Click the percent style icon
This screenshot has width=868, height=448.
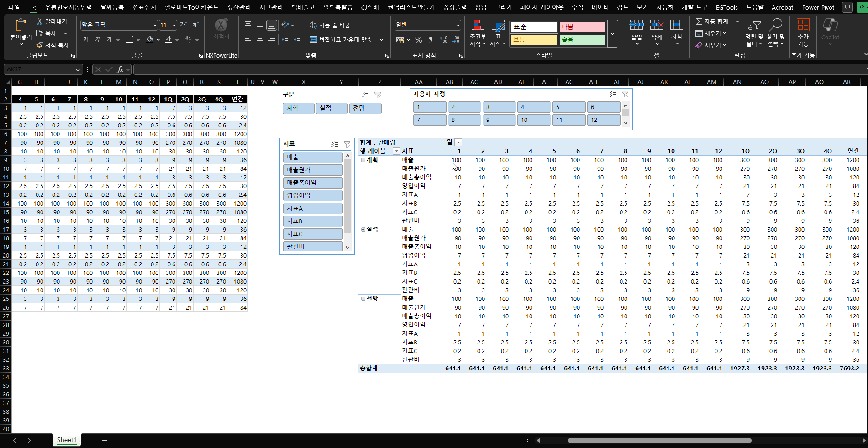[418, 40]
